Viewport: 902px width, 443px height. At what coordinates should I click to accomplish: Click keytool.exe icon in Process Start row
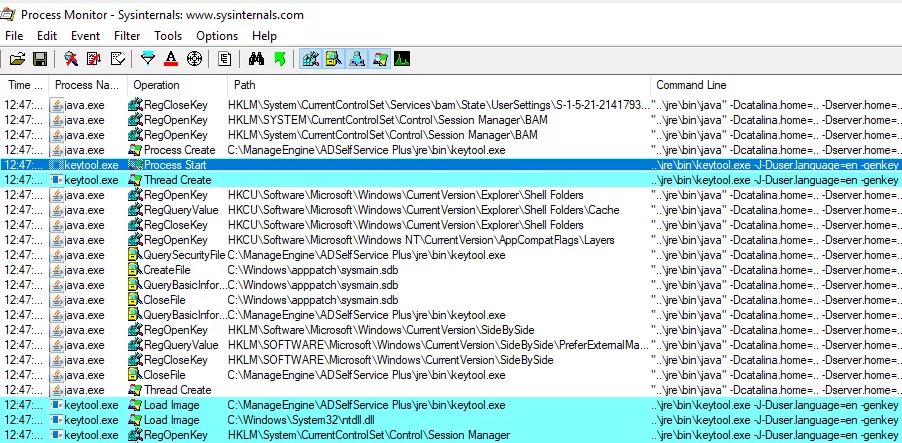tap(56, 165)
